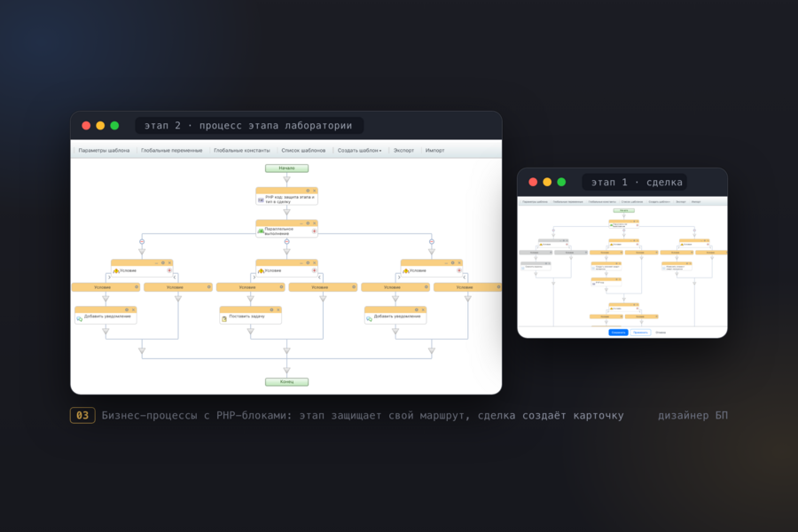Image resolution: width=798 pixels, height=532 pixels.
Task: Delete the right Добавить уведомление block via X
Action: (x=423, y=309)
